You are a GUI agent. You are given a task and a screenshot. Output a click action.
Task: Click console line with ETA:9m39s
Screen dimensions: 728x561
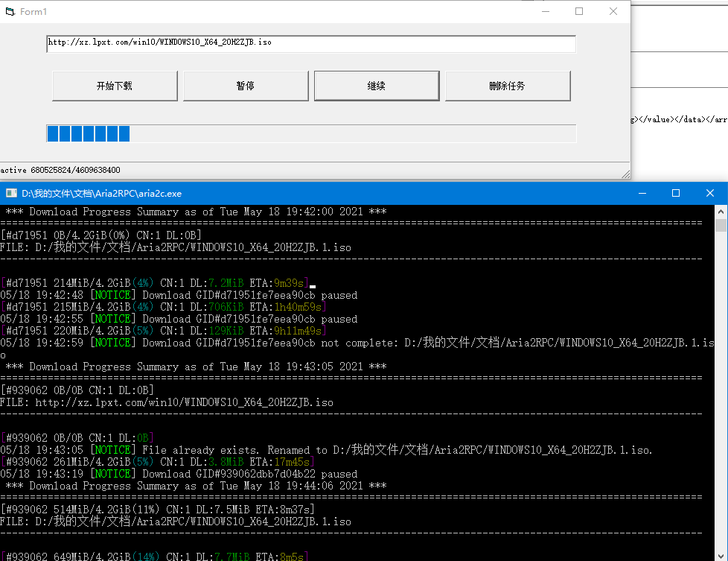point(155,283)
